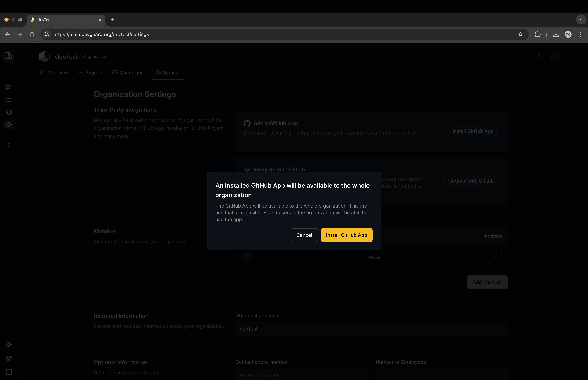This screenshot has height=380, width=588.
Task: Open the Overview chart icon in the left sidebar
Action: pos(9,87)
